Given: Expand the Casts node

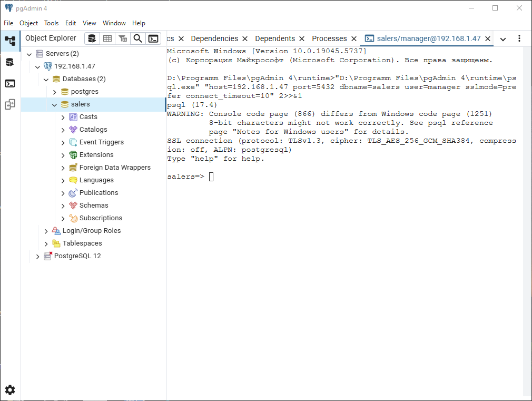Looking at the screenshot, I should pos(63,118).
